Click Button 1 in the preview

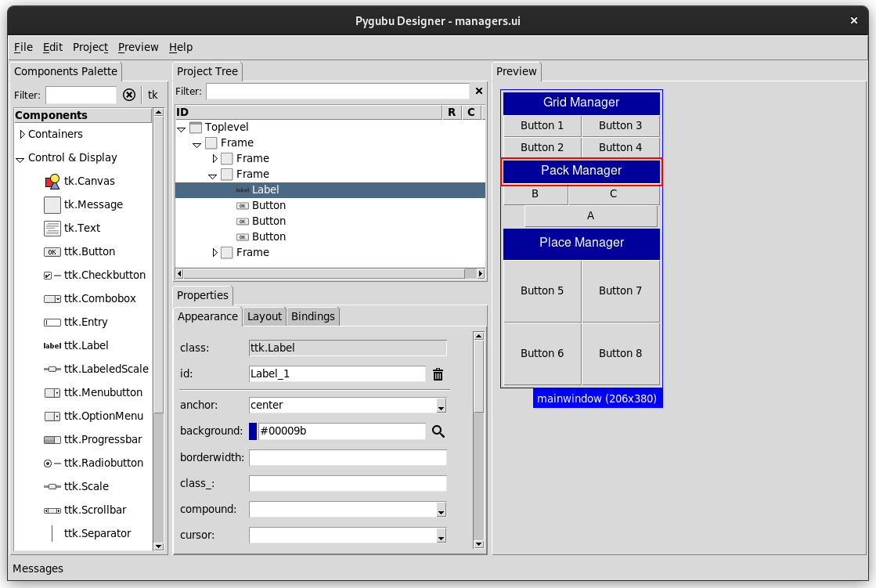542,126
